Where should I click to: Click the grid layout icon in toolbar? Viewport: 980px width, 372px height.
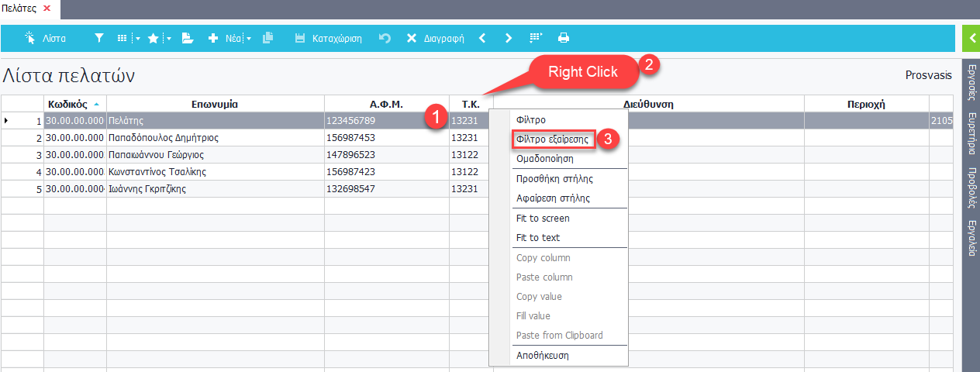click(x=122, y=38)
